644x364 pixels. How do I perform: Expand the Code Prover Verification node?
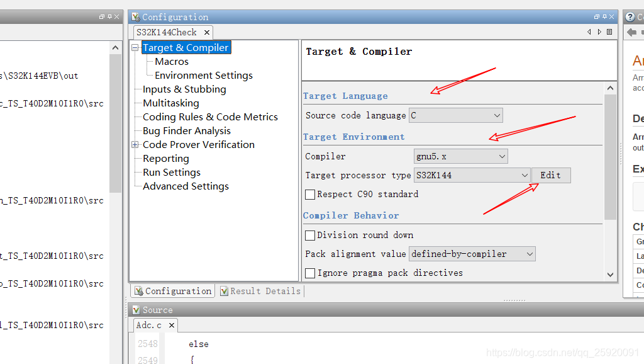point(135,145)
